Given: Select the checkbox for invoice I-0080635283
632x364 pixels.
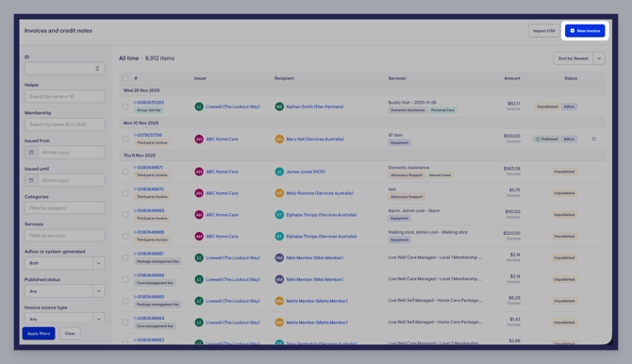Looking at the screenshot, I should tap(125, 107).
